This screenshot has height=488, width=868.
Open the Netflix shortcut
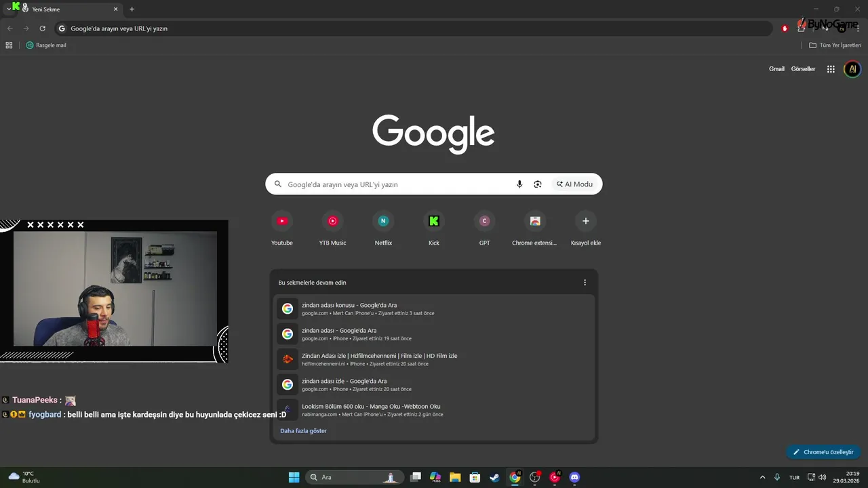(x=383, y=229)
